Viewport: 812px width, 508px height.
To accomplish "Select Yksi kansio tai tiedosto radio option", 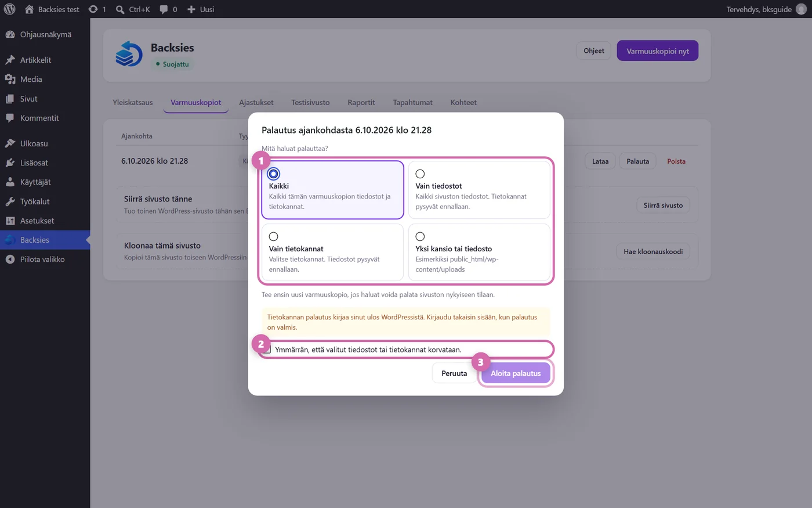I will [420, 236].
